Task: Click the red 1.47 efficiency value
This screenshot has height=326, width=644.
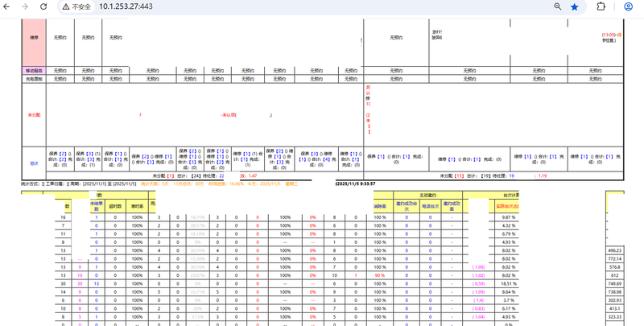Action: tap(253, 175)
